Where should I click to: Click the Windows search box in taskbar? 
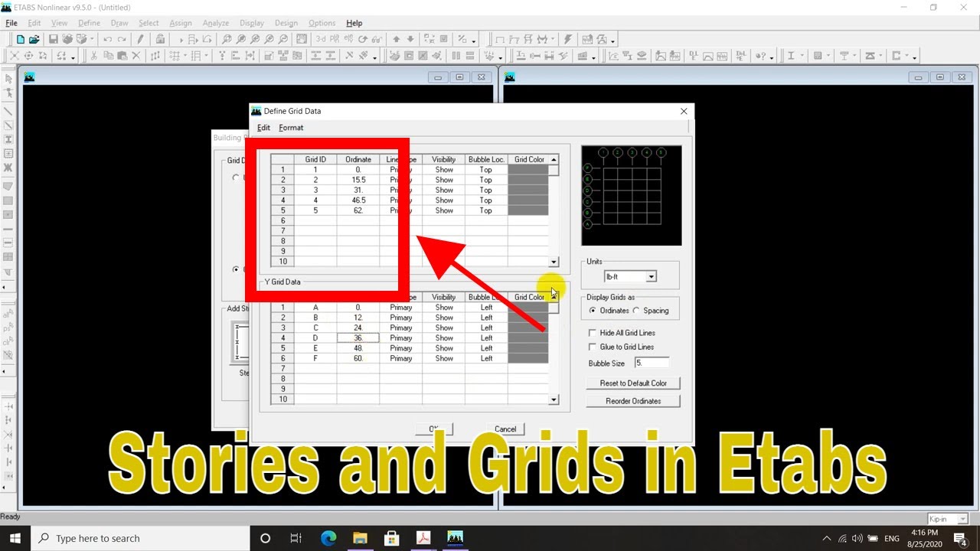coord(140,538)
